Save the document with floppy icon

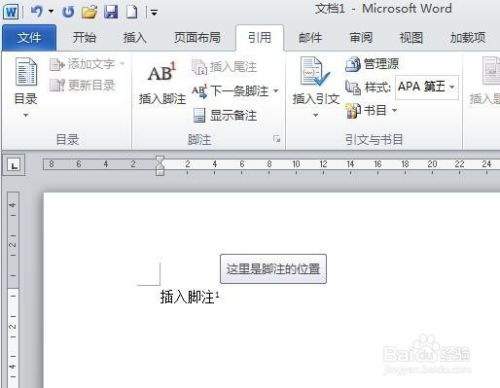(x=111, y=12)
